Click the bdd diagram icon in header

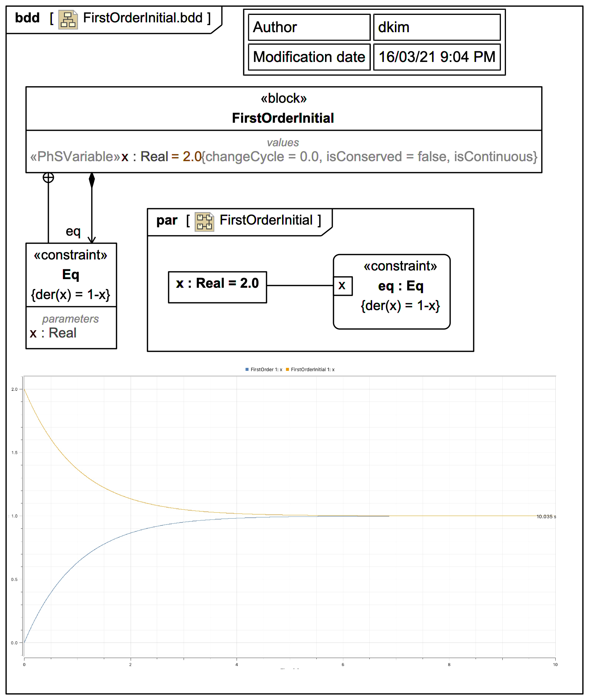[68, 19]
